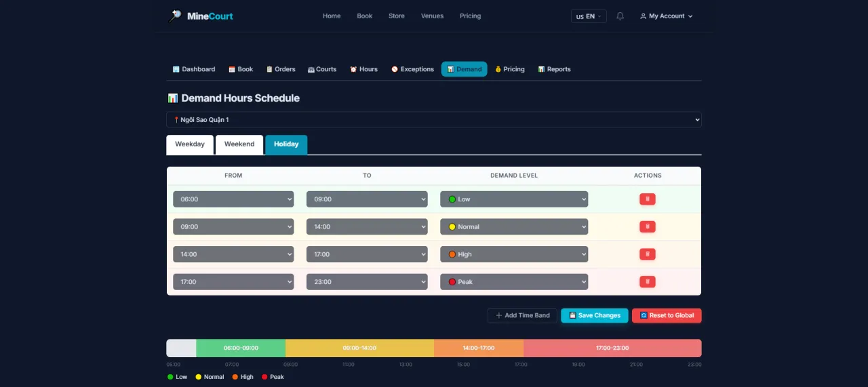Change the Normal demand level dropdown
Viewport: 868px width, 387px height.
point(514,226)
